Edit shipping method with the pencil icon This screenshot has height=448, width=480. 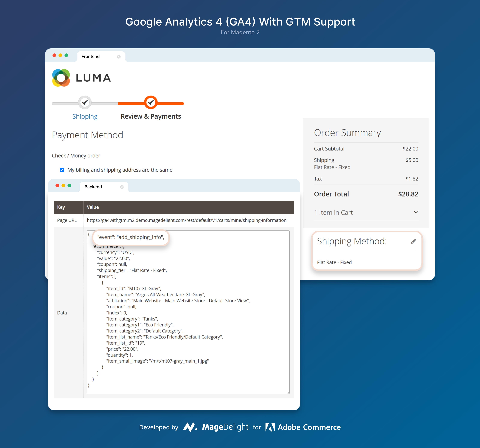(413, 241)
